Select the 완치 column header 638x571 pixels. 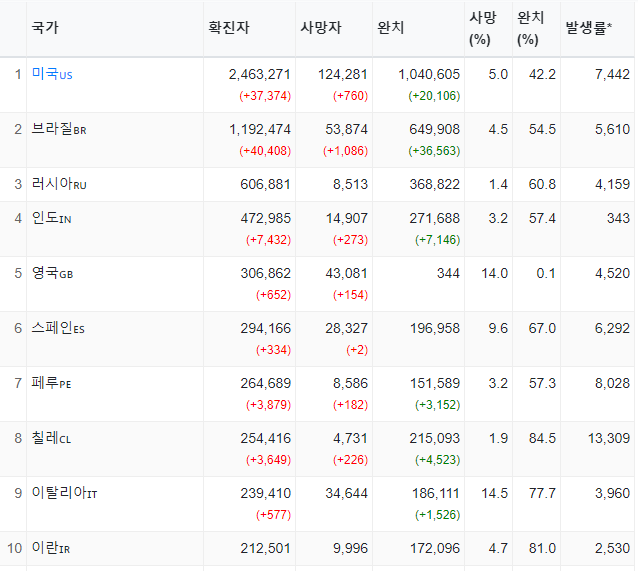click(x=390, y=28)
